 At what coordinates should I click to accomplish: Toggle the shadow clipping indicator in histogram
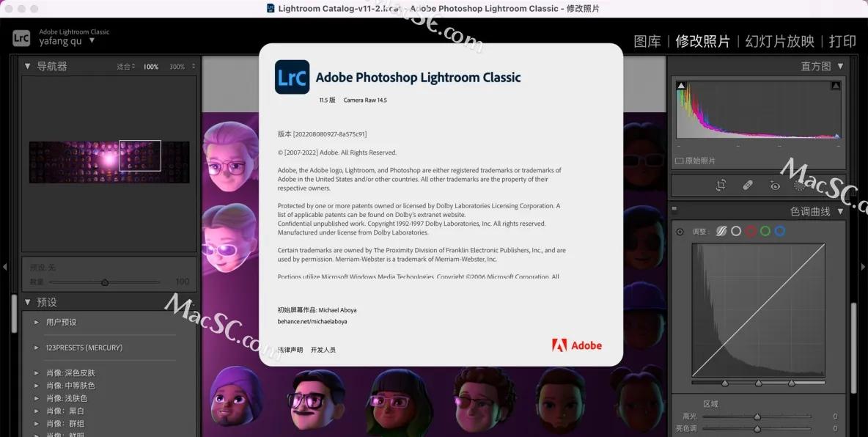(x=682, y=85)
